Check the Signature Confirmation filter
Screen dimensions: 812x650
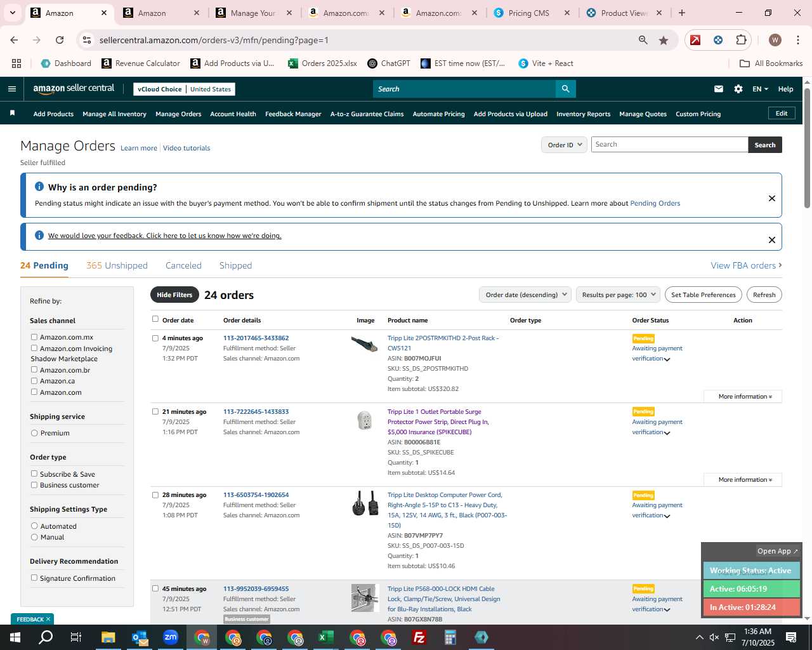click(34, 578)
